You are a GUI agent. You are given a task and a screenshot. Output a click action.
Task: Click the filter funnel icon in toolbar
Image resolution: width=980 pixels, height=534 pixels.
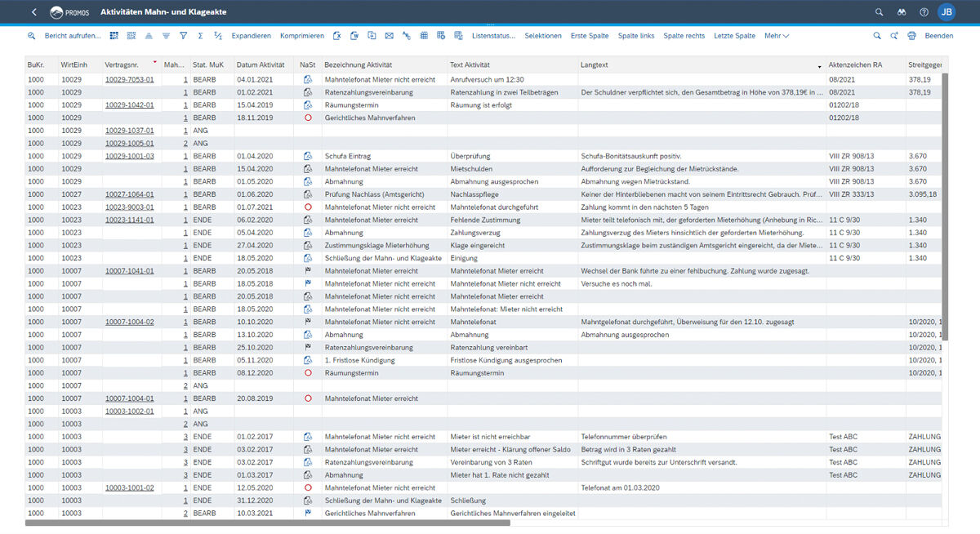point(183,36)
